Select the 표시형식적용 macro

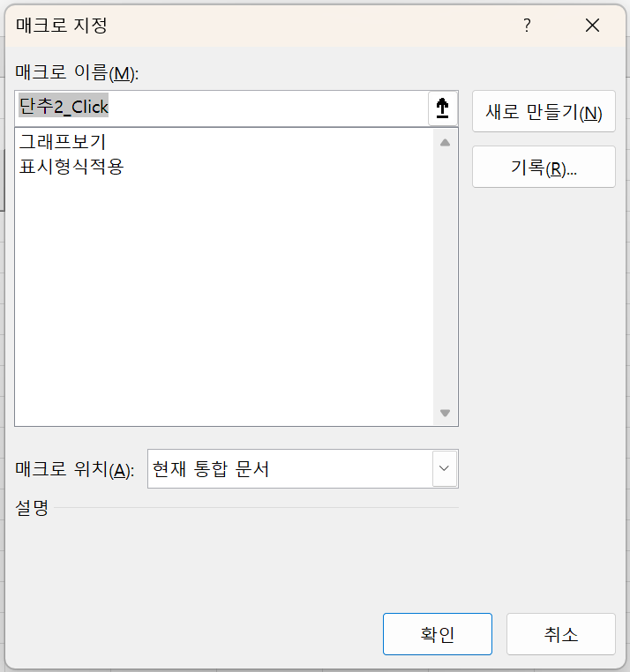tap(71, 166)
